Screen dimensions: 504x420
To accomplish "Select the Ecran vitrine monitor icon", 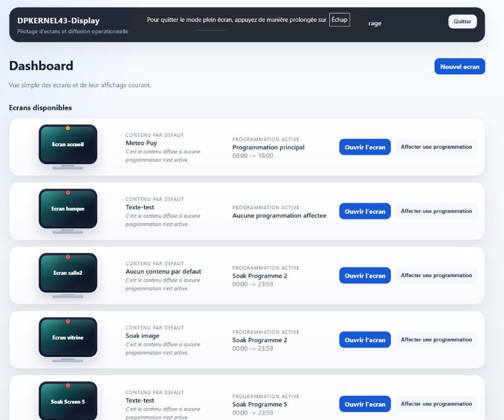I will pos(68,338).
